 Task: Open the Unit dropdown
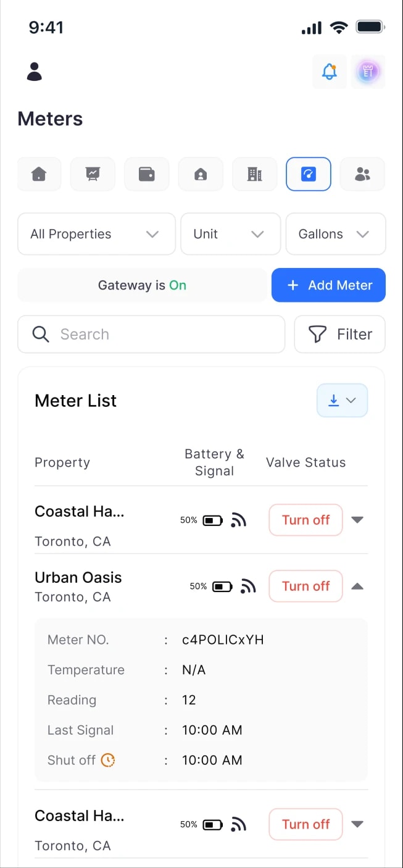coord(231,234)
